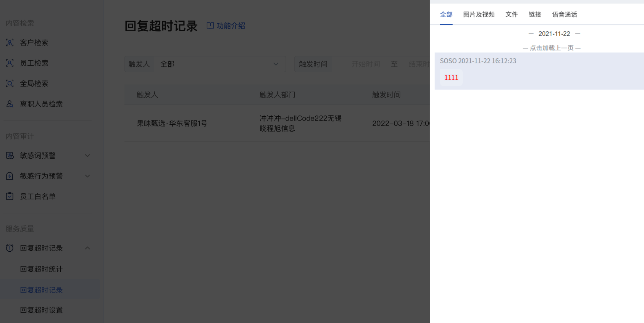
Task: Open 回复超时设置 submenu item
Action: pyautogui.click(x=41, y=310)
